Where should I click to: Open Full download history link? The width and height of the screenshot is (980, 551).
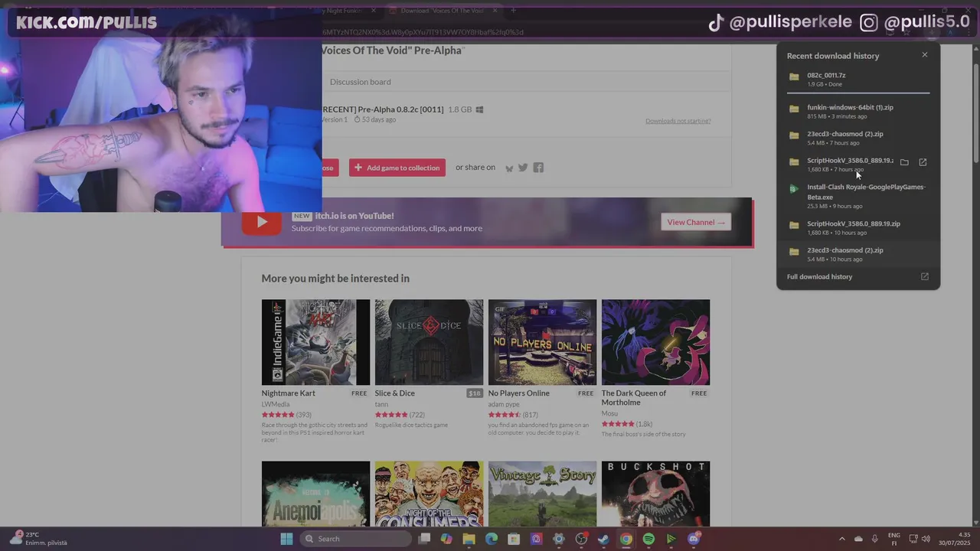click(x=819, y=277)
